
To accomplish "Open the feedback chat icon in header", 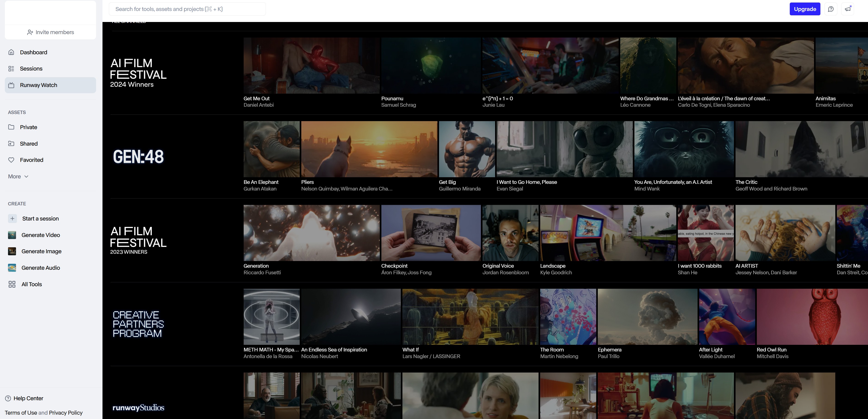I will coord(831,9).
